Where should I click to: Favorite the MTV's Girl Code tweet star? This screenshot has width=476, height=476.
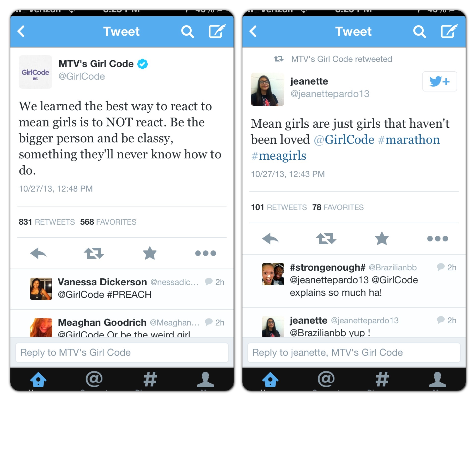point(150,253)
